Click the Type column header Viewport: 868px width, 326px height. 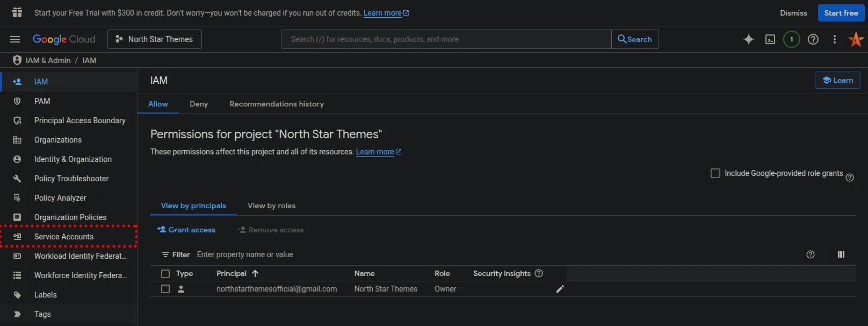point(184,273)
